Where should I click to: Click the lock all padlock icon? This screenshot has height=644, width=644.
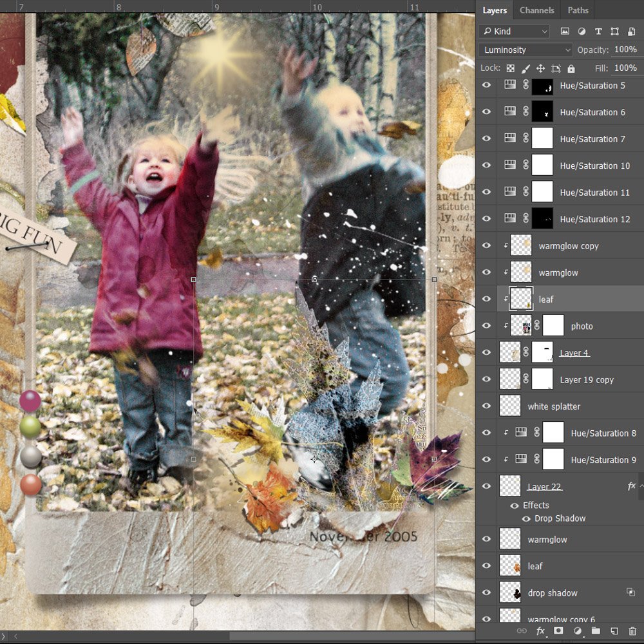click(571, 68)
